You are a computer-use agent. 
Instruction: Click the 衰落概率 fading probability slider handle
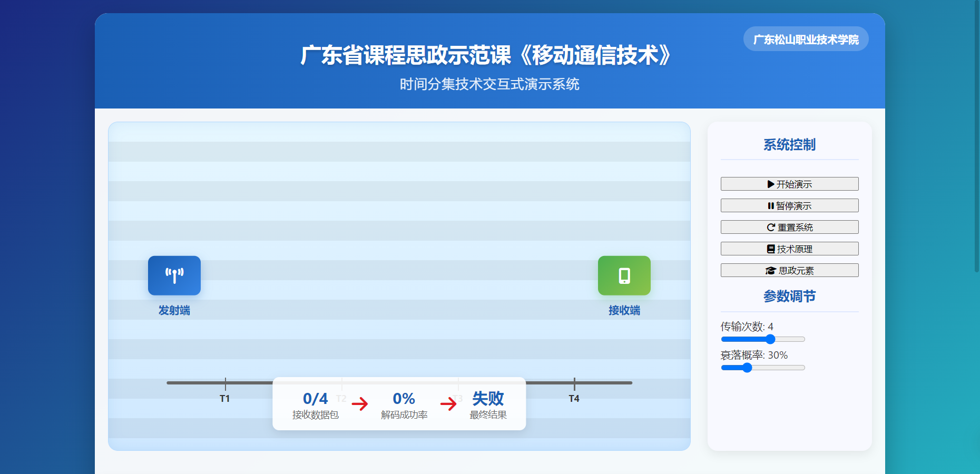[x=747, y=368]
